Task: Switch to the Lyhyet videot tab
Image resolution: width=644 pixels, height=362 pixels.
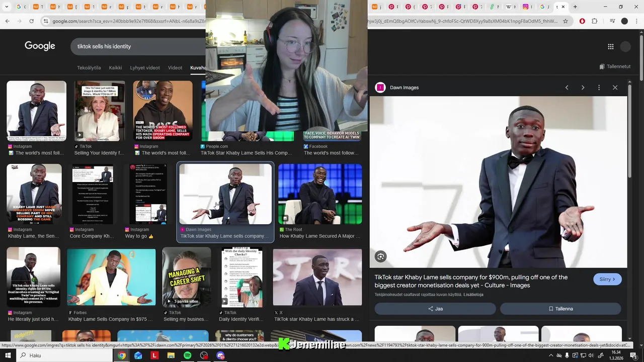Action: 145,68
